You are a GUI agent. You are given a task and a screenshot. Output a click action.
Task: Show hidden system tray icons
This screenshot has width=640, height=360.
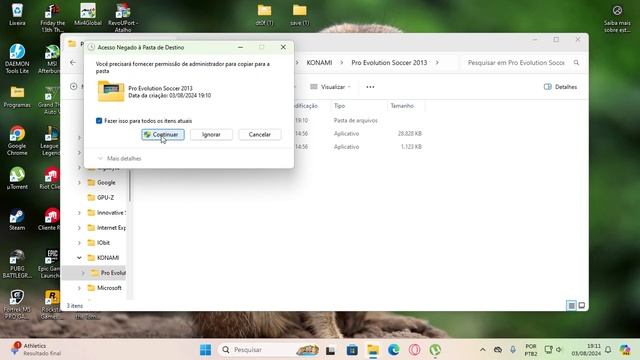click(482, 350)
